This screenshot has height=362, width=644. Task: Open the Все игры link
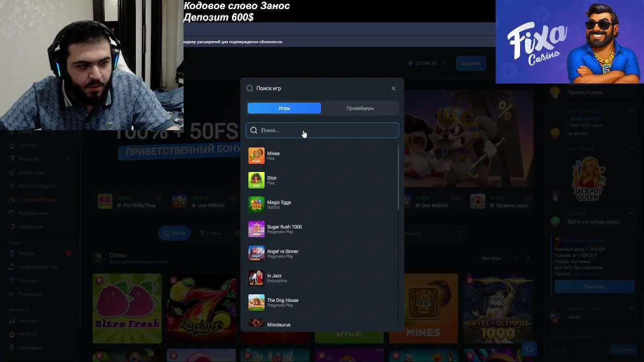coord(492,258)
